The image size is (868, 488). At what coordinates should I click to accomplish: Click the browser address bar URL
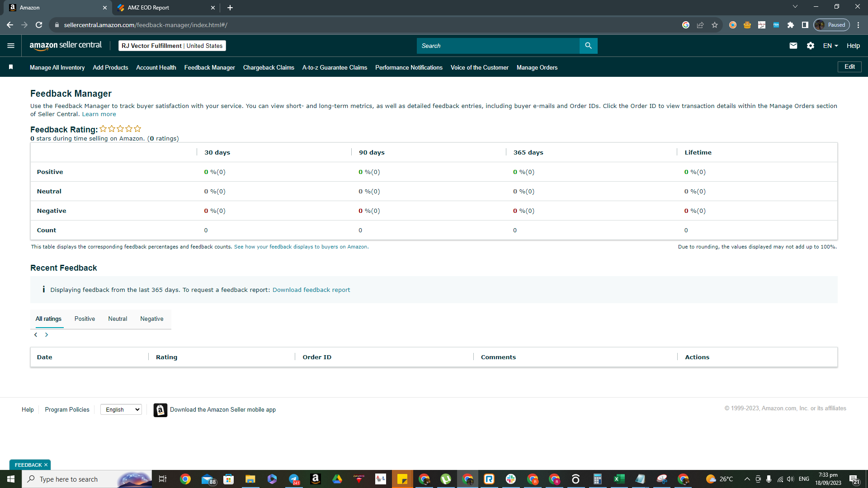pyautogui.click(x=146, y=25)
